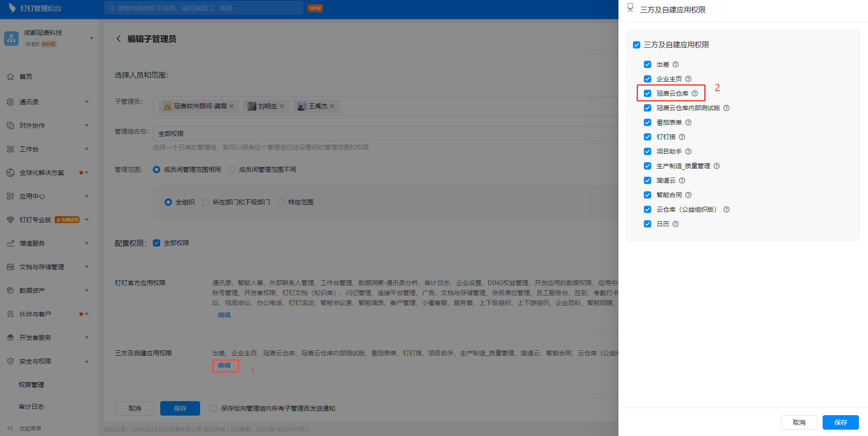Image resolution: width=868 pixels, height=436 pixels.
Task: Collapse the 安全与权限 sidebar menu
Action: pos(87,361)
